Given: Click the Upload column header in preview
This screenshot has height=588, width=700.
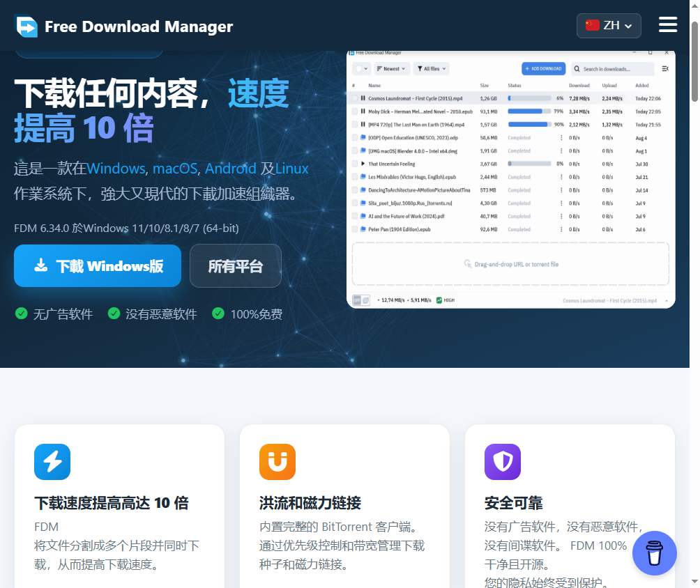Looking at the screenshot, I should [x=609, y=85].
